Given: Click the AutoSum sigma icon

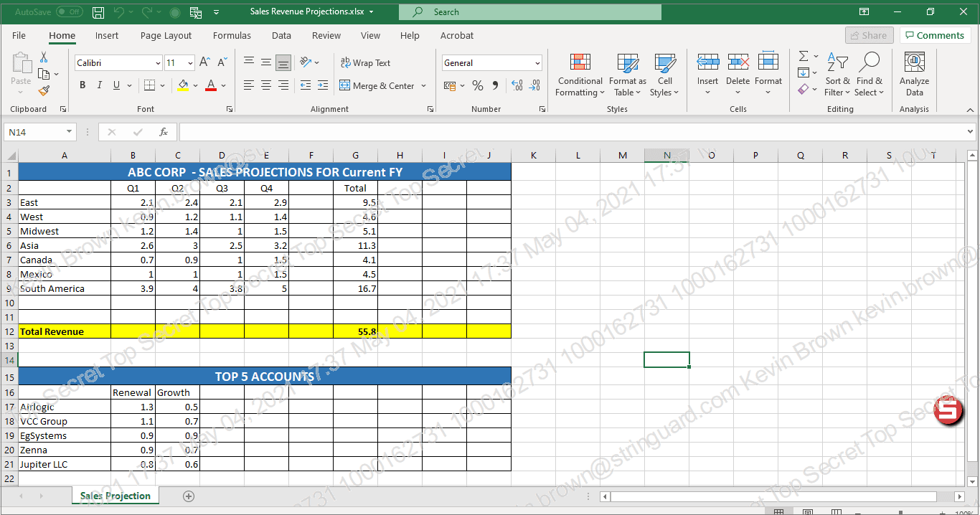Looking at the screenshot, I should pos(804,57).
